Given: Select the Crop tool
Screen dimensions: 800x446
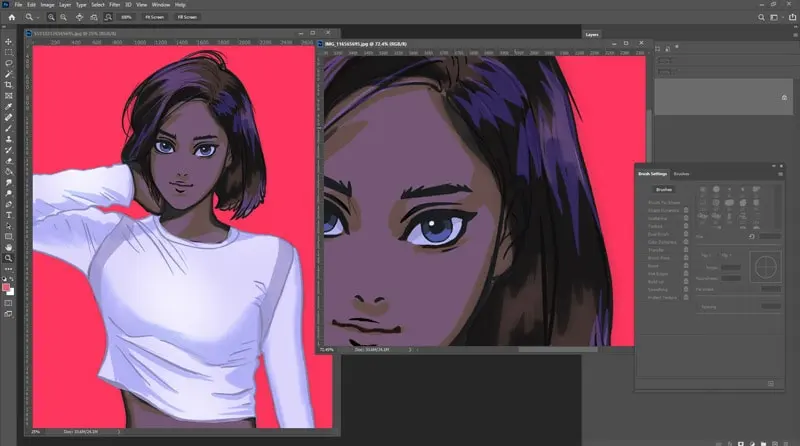Looking at the screenshot, I should pos(8,85).
